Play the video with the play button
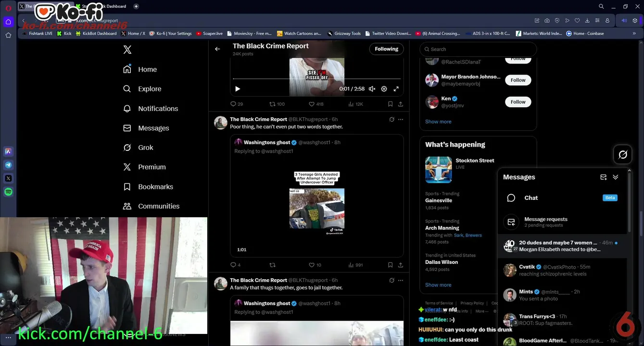 coord(238,89)
